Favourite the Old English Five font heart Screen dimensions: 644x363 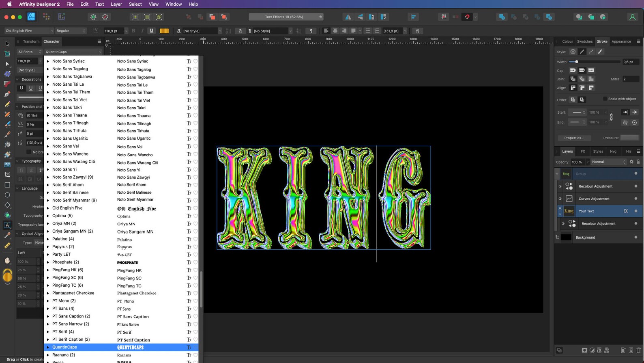(x=195, y=208)
